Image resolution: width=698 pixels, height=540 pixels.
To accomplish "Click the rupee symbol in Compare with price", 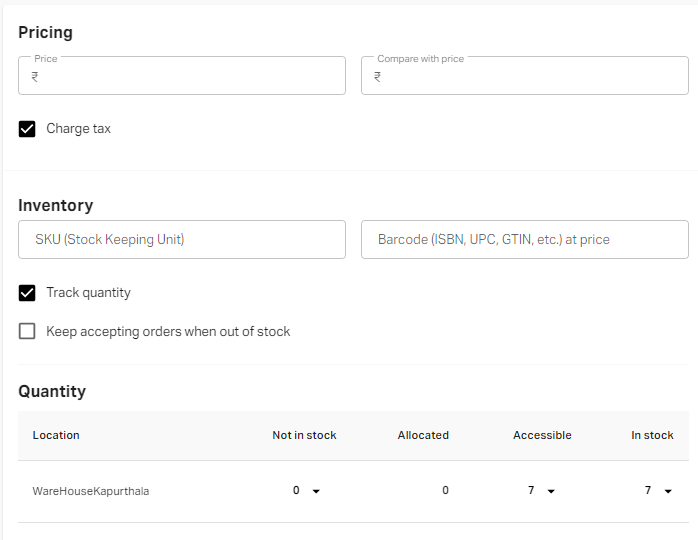I will click(378, 77).
